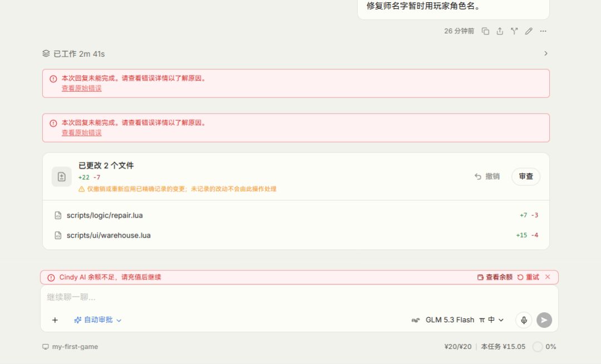
Task: Open the three-dot more options menu
Action: click(x=543, y=31)
